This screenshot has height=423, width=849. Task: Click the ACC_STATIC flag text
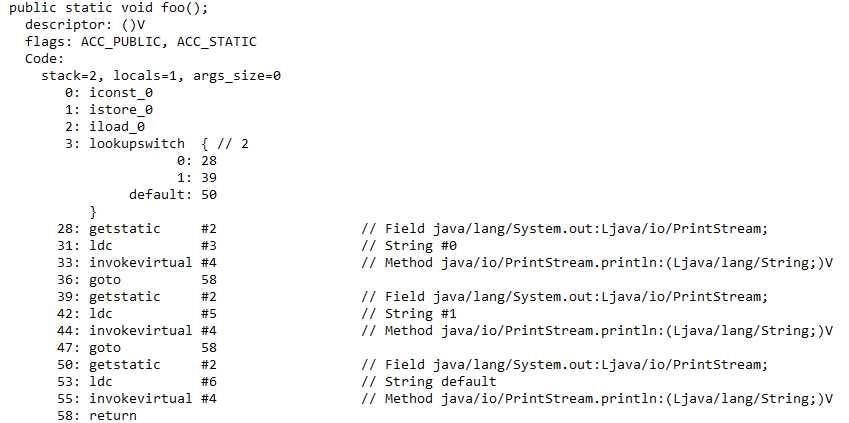216,42
